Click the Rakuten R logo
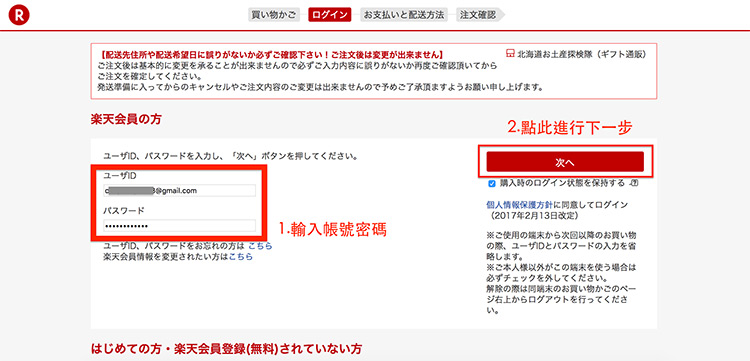The width and height of the screenshot is (750, 361). [19, 16]
